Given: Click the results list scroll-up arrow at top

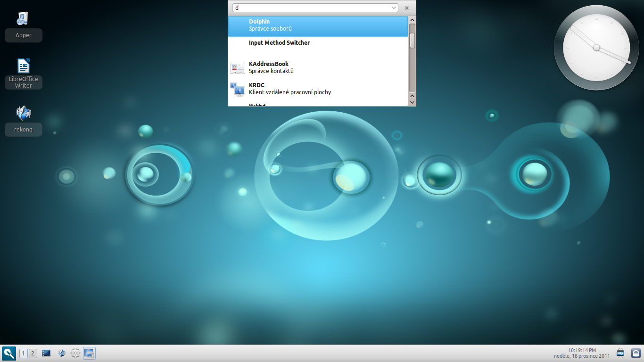Looking at the screenshot, I should tap(412, 20).
